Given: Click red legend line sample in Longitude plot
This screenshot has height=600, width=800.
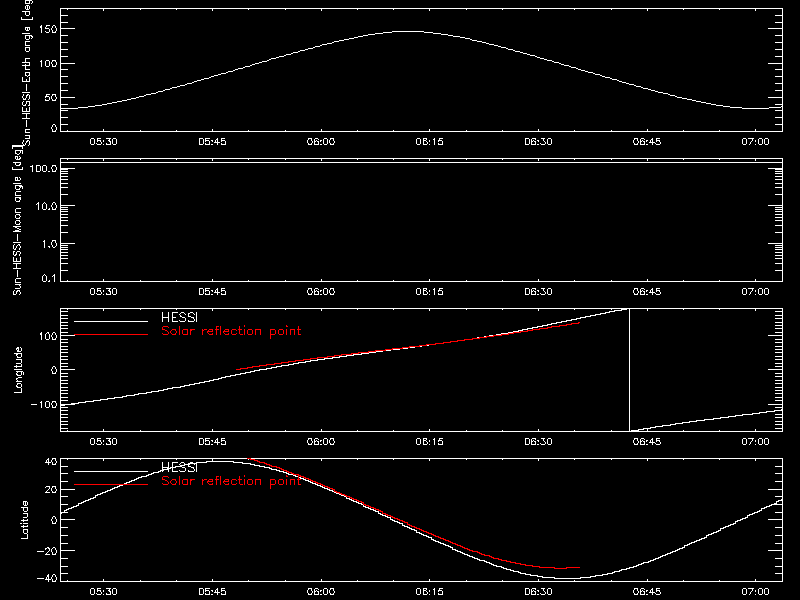Looking at the screenshot, I should click(111, 335).
